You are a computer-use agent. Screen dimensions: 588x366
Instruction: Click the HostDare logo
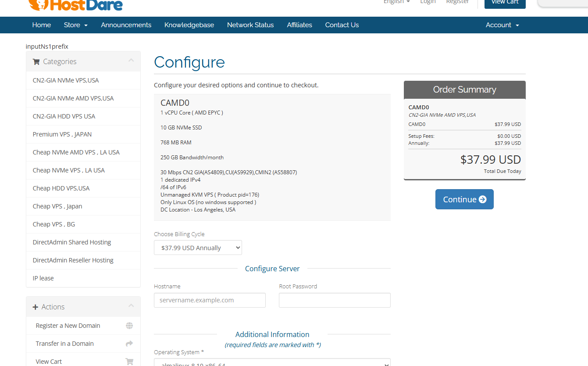(x=75, y=5)
